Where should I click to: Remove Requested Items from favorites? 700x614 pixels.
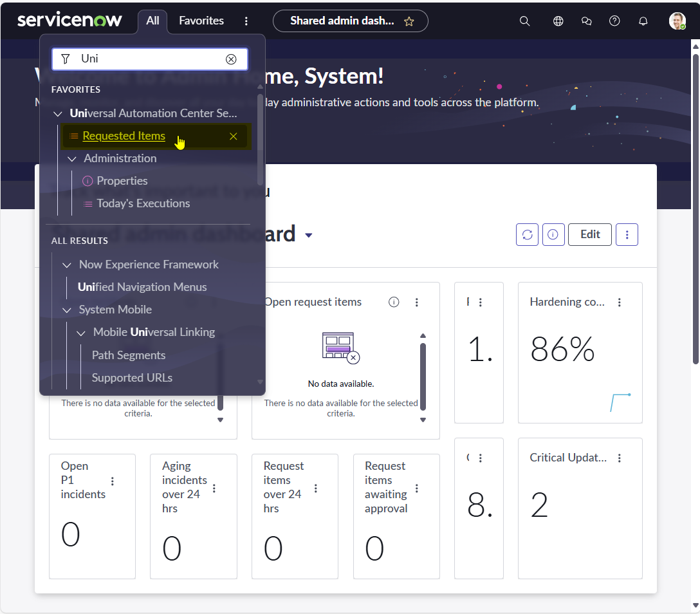(233, 136)
